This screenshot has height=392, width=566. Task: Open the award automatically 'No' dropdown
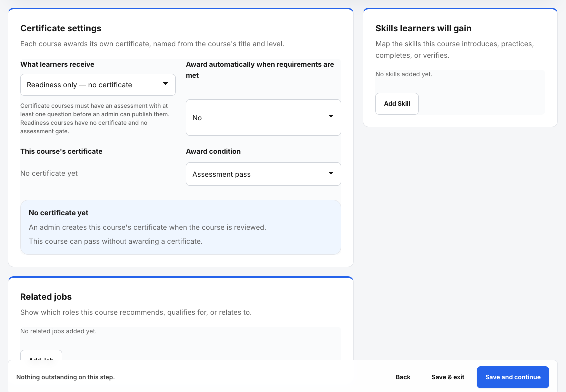263,117
